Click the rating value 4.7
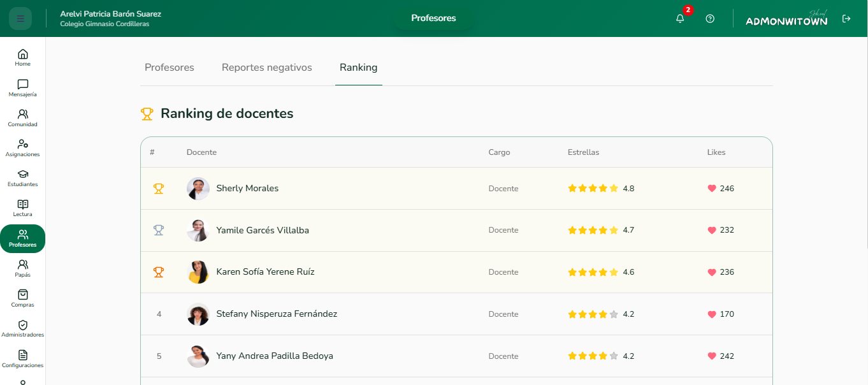The image size is (868, 385). pyautogui.click(x=628, y=230)
